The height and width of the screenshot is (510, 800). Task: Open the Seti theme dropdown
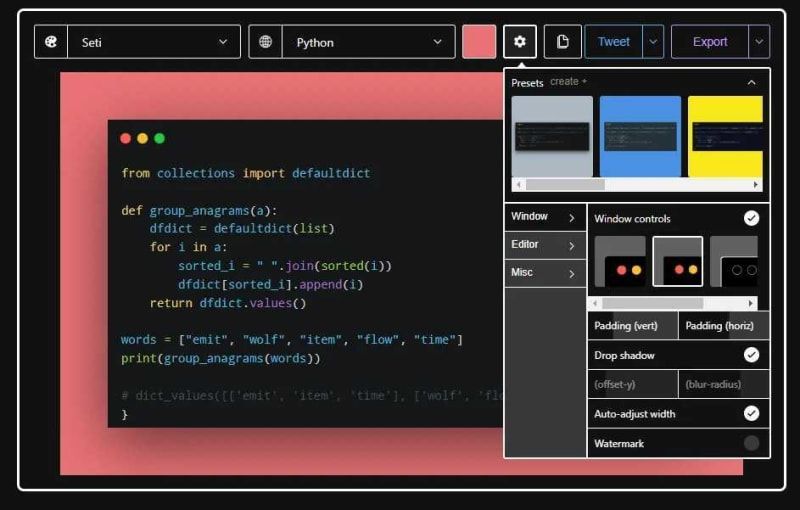pyautogui.click(x=154, y=42)
